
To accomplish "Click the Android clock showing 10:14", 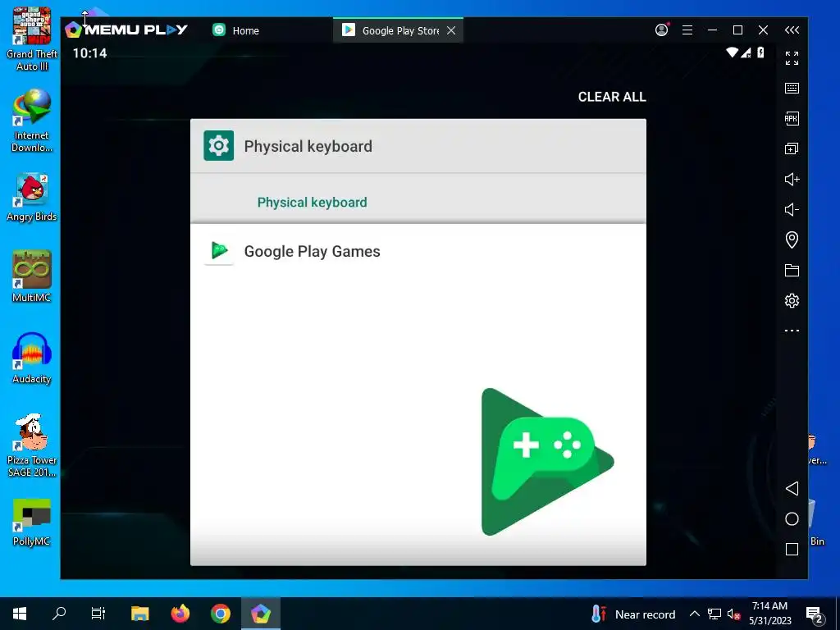I will pyautogui.click(x=90, y=53).
